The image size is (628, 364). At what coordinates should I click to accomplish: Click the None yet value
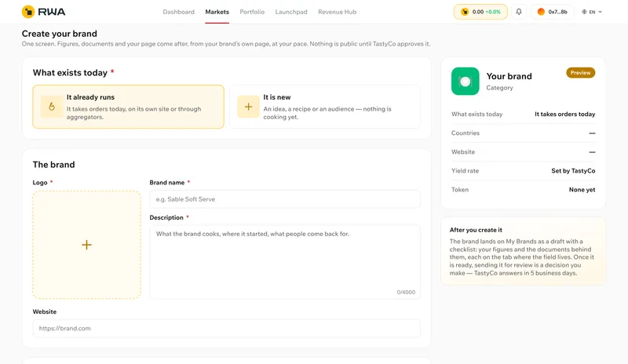pos(582,189)
